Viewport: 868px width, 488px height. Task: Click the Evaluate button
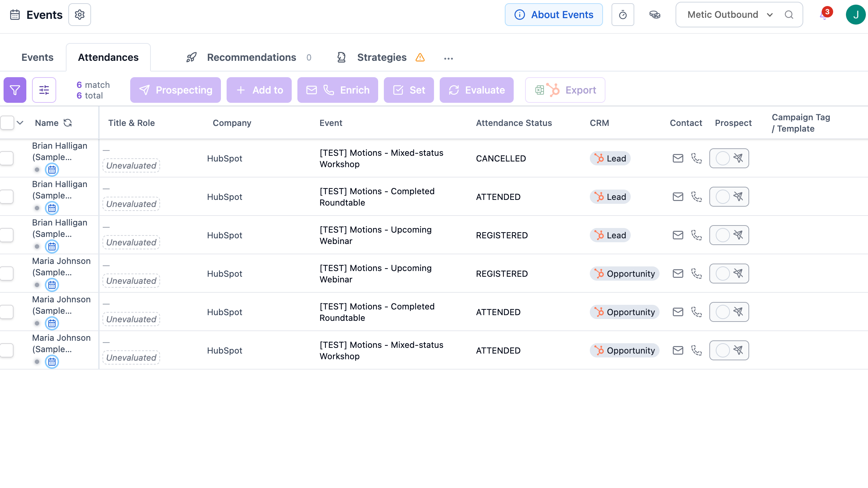[477, 90]
